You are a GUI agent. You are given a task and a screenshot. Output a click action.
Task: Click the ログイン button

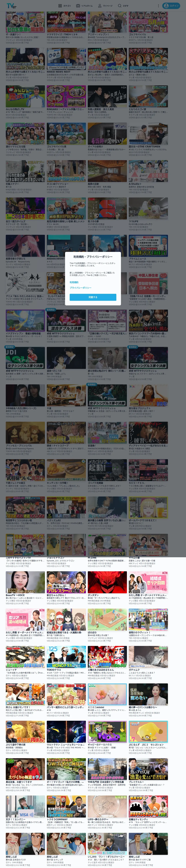click(x=171, y=6)
